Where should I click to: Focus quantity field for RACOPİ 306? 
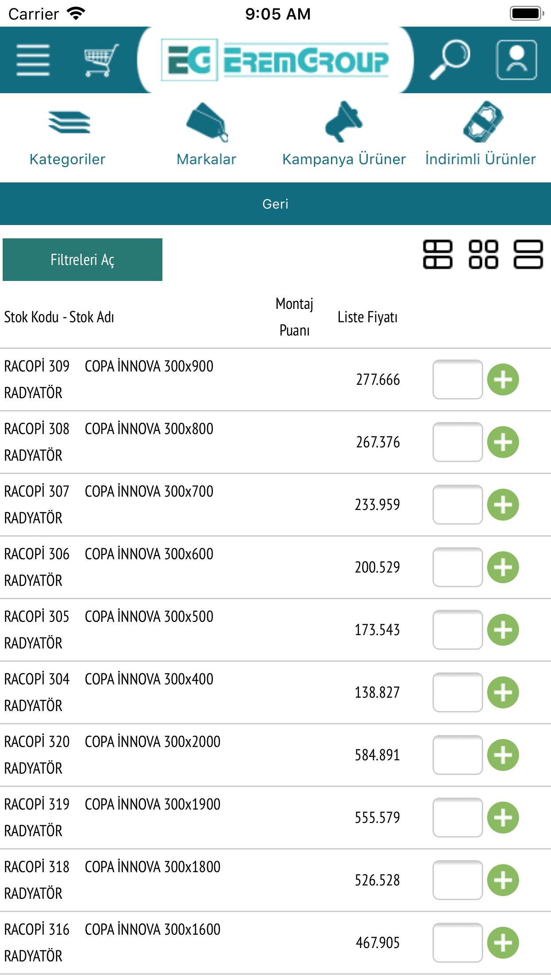pyautogui.click(x=457, y=567)
